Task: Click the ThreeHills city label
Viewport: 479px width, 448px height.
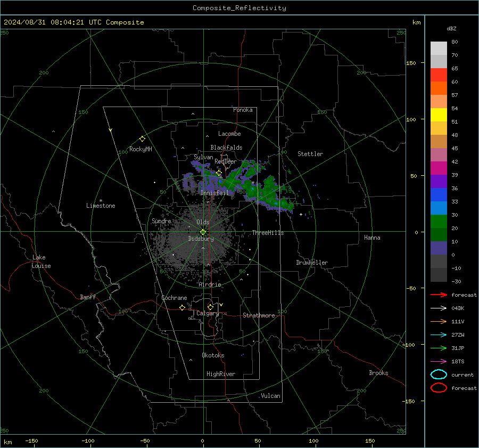Action: coord(268,233)
